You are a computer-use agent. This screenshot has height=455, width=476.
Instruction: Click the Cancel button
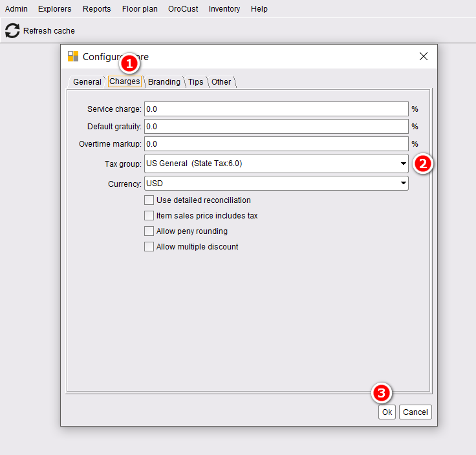pos(415,412)
